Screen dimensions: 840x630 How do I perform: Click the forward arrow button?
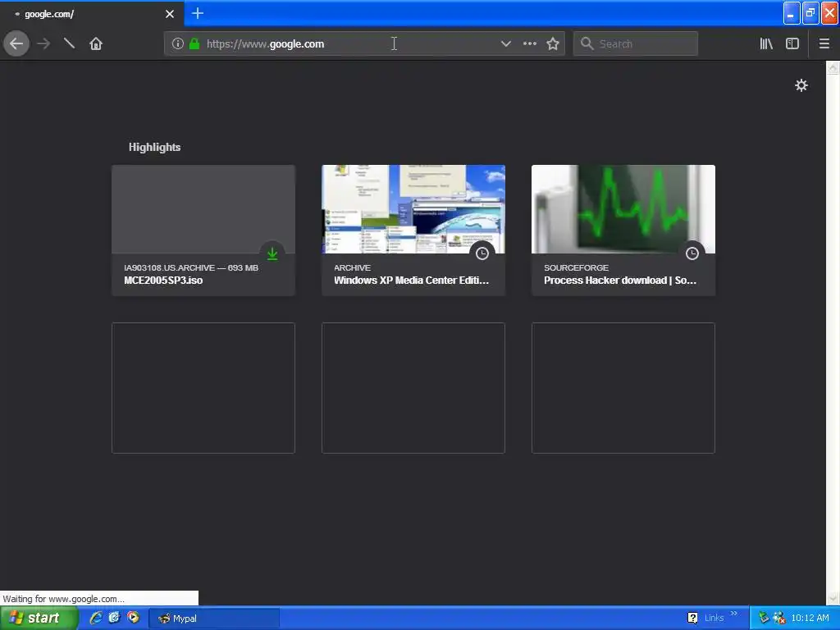click(43, 43)
